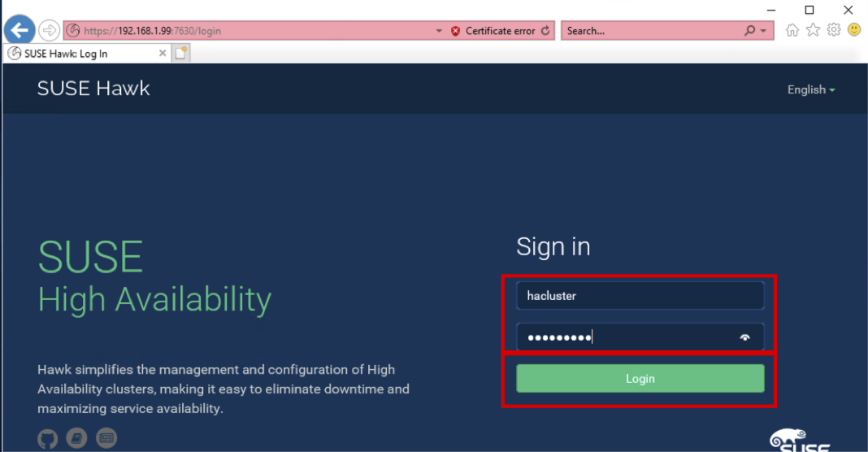Open the browser Home icon
868x452 pixels.
click(792, 30)
